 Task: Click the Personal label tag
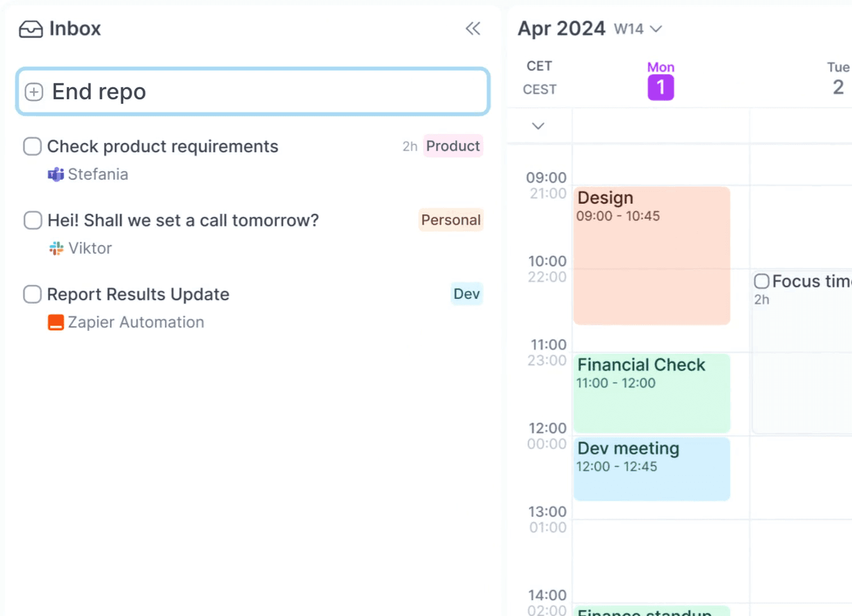[x=451, y=220]
